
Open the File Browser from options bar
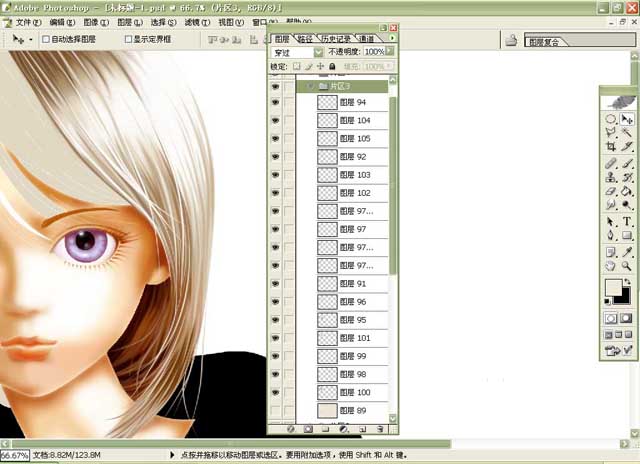click(511, 40)
